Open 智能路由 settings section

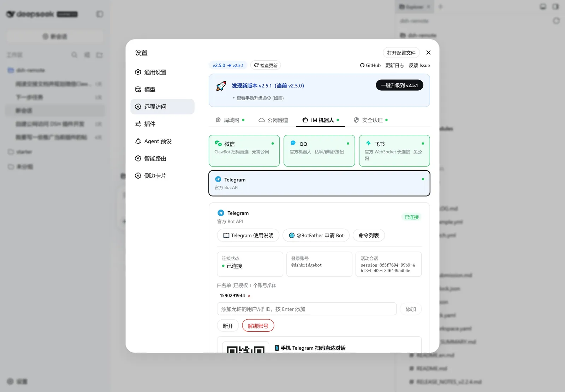click(162, 158)
